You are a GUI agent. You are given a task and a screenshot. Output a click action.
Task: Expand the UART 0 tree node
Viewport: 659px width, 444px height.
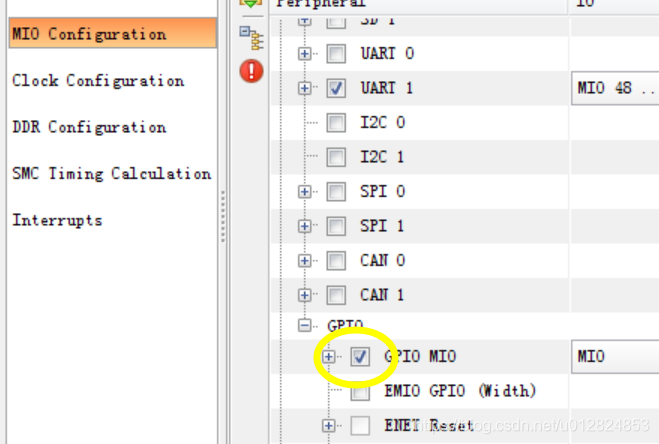[x=304, y=54]
